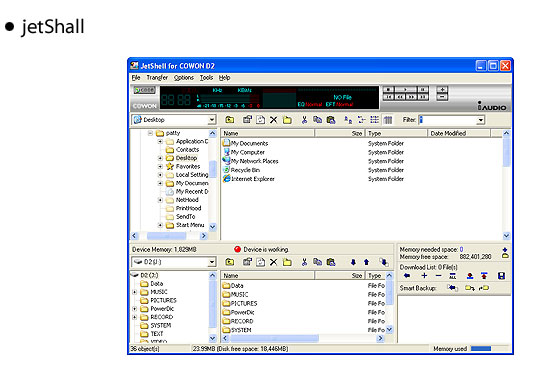Screen dimensions: 560x368
Task: Switch upper file list to small icons view
Action: pyautogui.click(x=348, y=120)
